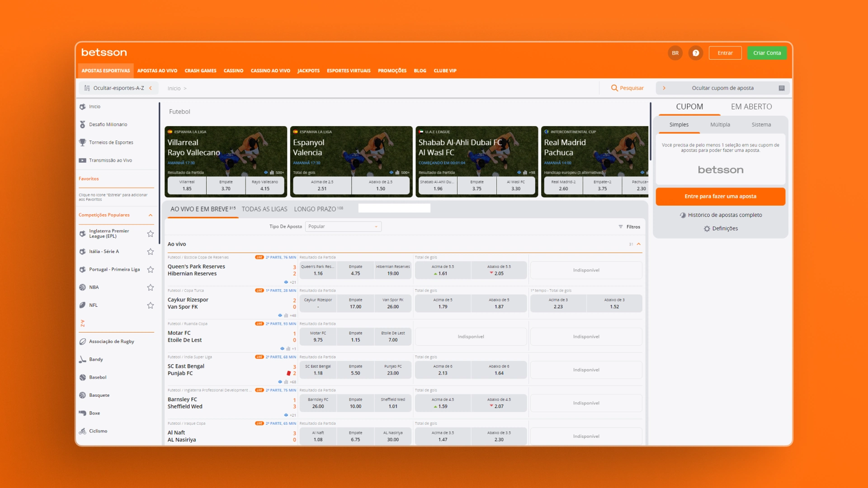Click the Criar Conta button
Viewport: 868px width, 488px height.
[767, 53]
